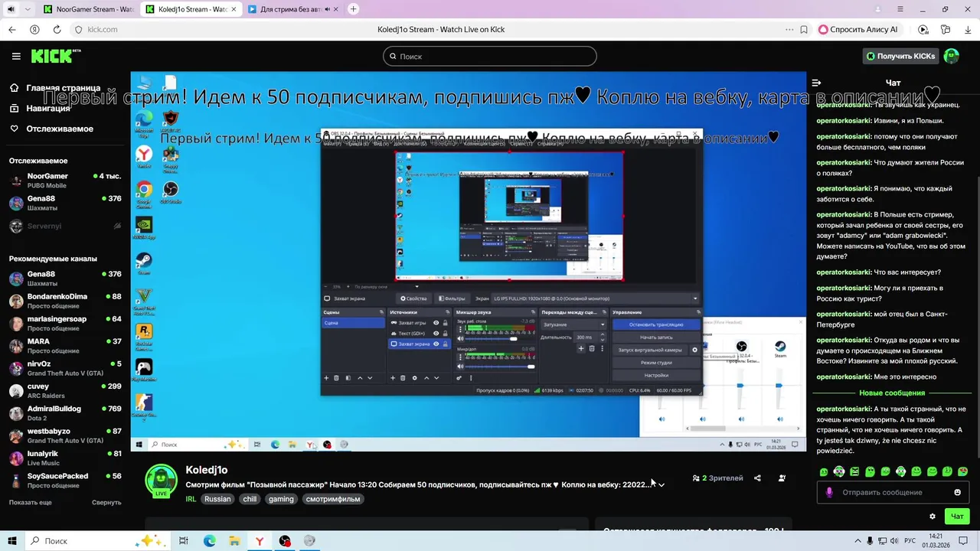Go back in browser
980x551 pixels.
point(11,29)
